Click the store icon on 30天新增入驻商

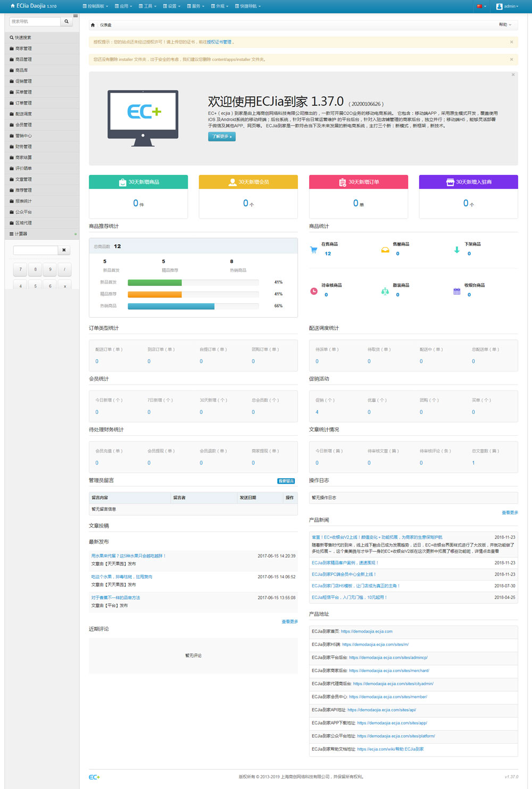[x=450, y=182]
